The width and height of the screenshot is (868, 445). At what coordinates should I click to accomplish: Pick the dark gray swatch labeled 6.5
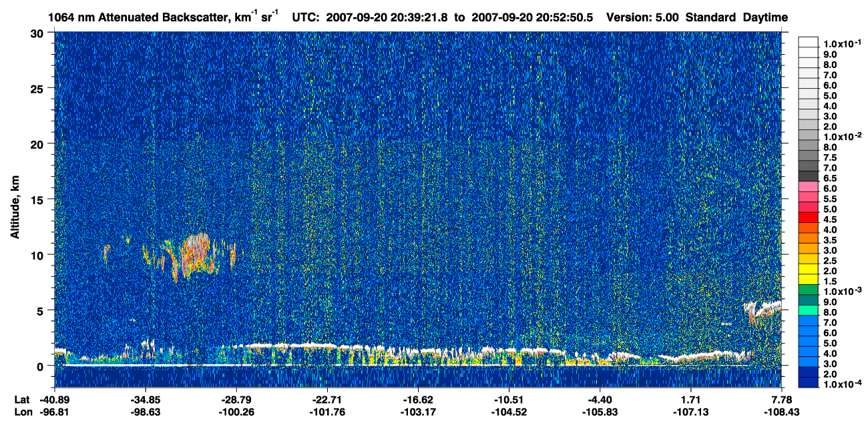click(809, 177)
